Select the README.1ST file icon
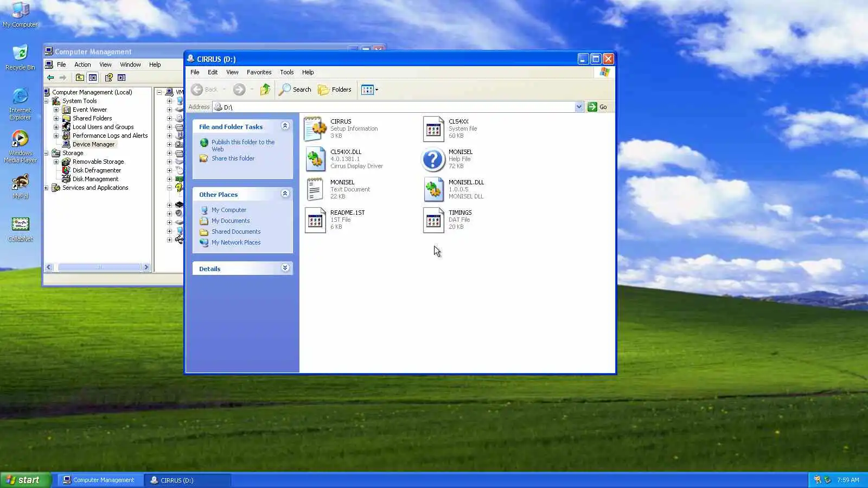The image size is (868, 488). coord(315,220)
